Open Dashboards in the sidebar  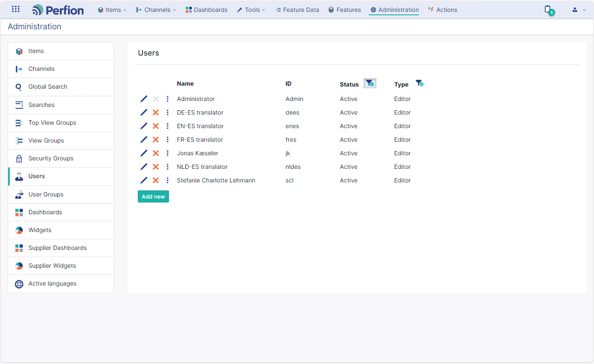pos(61,212)
